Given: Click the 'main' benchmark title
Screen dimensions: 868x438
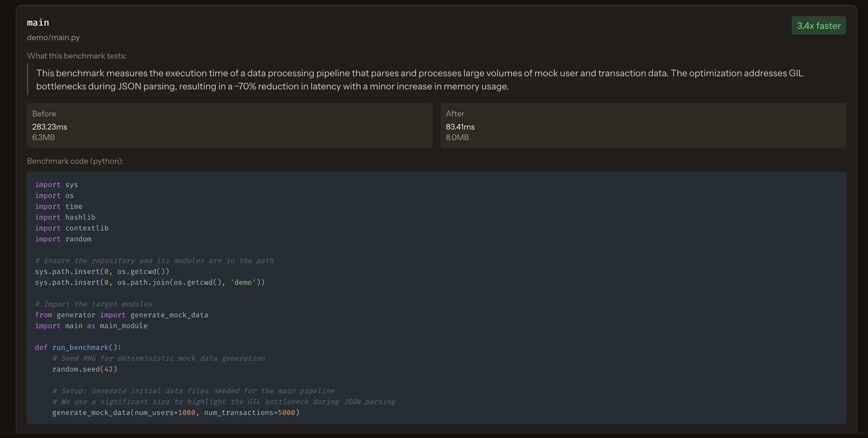Looking at the screenshot, I should point(38,23).
